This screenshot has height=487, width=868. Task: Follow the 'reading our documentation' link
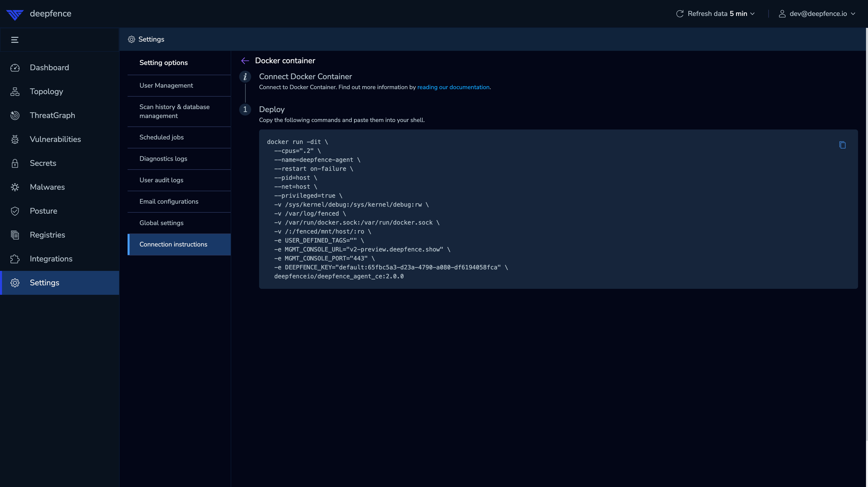(x=453, y=87)
